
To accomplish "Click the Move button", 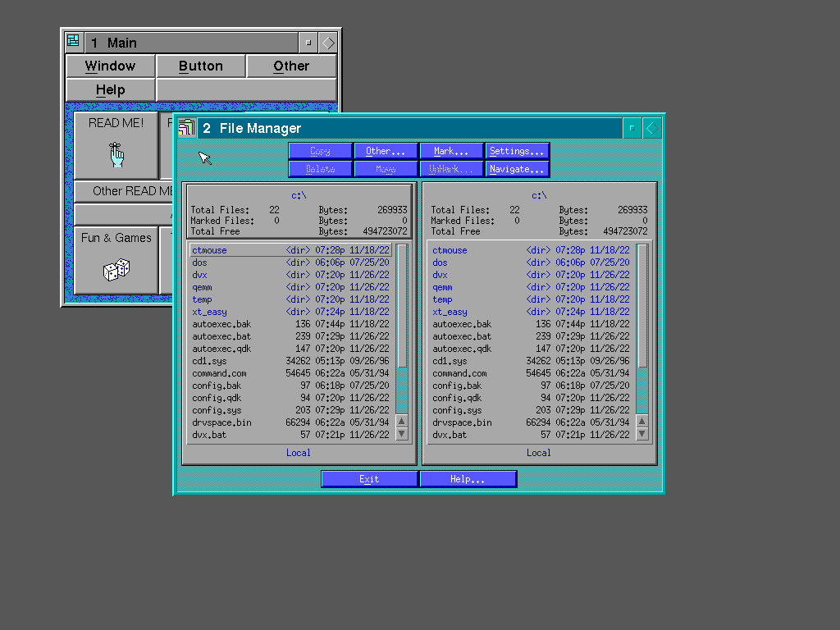I will tap(386, 169).
